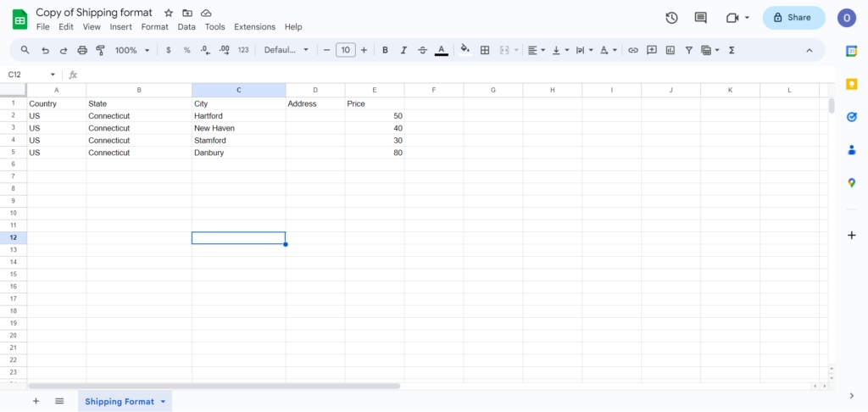Screen dimensions: 868x412
Task: Click the Share button
Action: click(x=793, y=18)
